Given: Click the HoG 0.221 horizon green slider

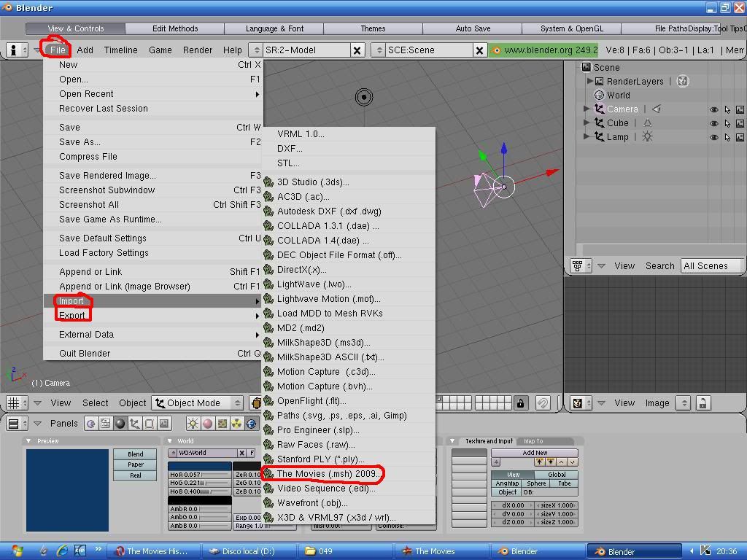Looking at the screenshot, I should coord(200,483).
